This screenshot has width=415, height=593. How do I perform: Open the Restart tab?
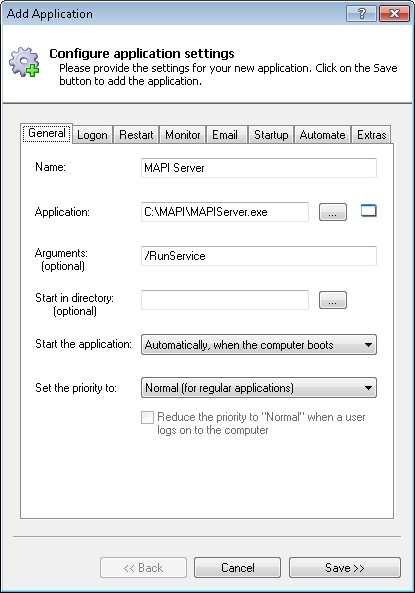[x=136, y=135]
